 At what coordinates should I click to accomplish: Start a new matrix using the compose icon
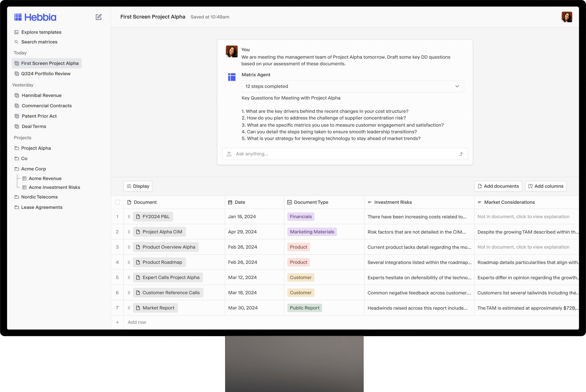[x=99, y=17]
